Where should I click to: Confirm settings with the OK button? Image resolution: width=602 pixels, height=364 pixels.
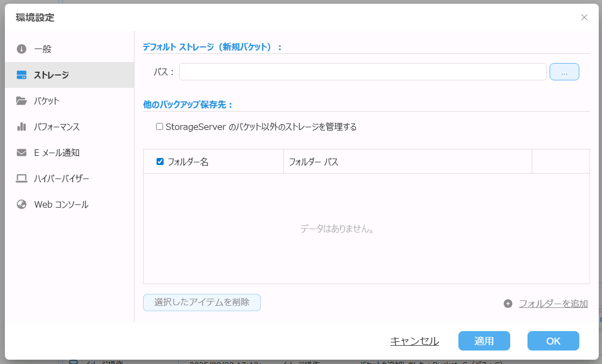[x=553, y=341]
